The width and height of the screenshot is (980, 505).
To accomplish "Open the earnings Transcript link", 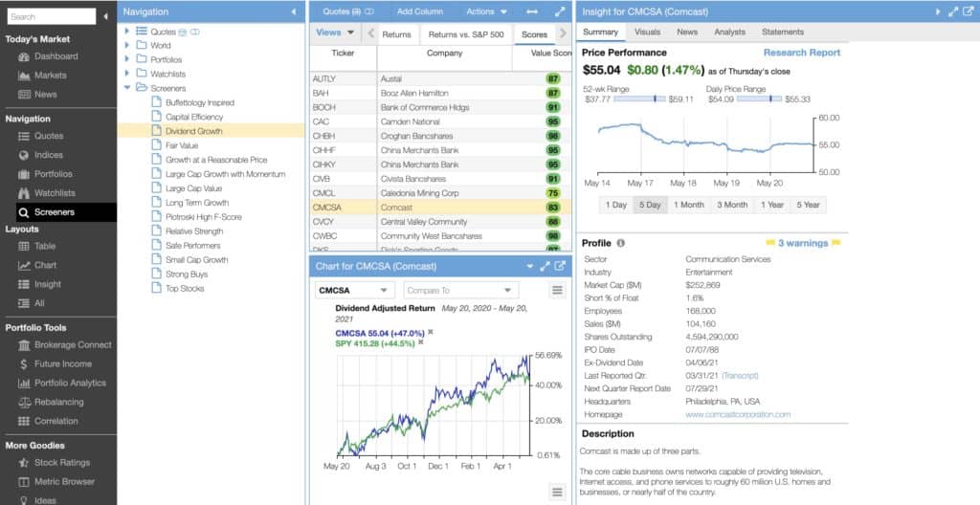I will (740, 376).
